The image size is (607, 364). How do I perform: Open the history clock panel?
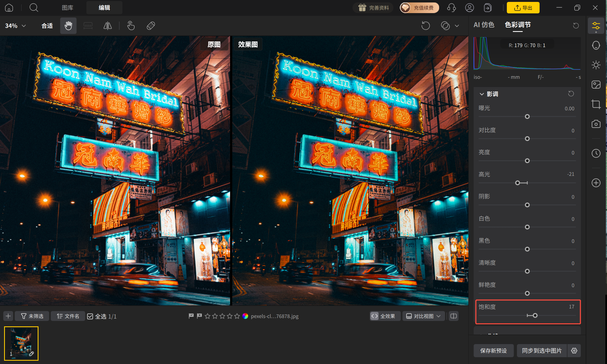pyautogui.click(x=596, y=153)
